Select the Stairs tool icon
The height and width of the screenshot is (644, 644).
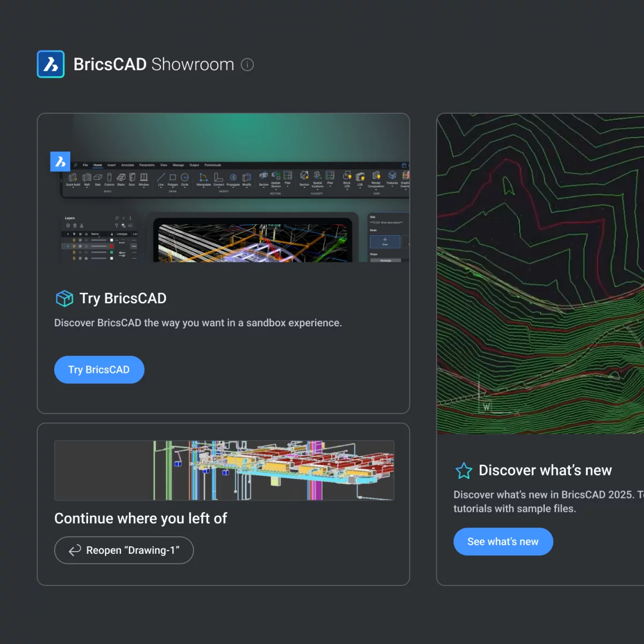[121, 178]
